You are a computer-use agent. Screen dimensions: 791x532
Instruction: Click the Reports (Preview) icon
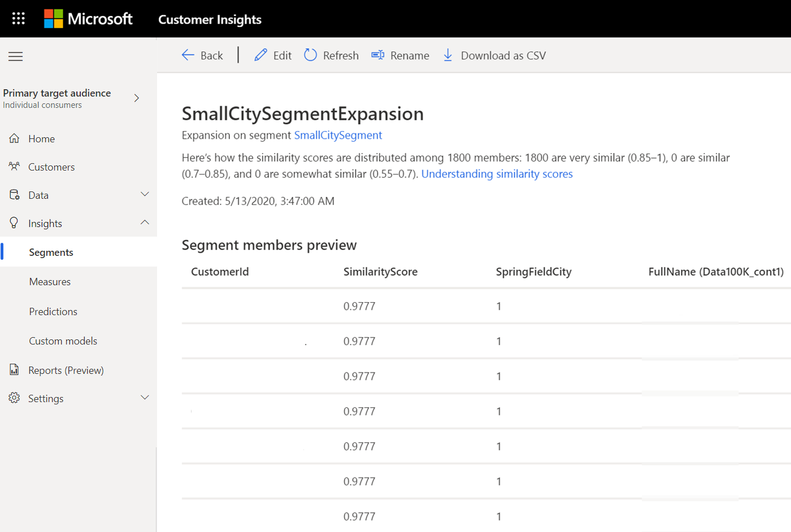(x=14, y=370)
